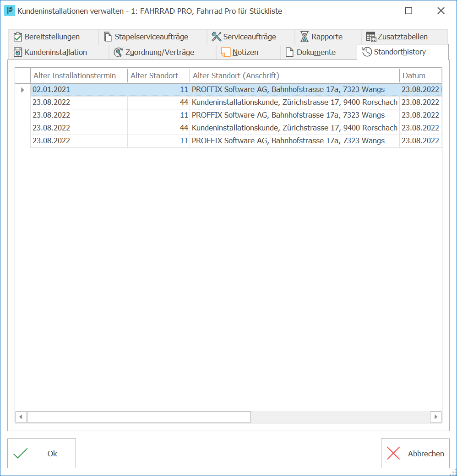The width and height of the screenshot is (457, 476).
Task: Go to the Serviceaufträge tab
Action: [251, 37]
